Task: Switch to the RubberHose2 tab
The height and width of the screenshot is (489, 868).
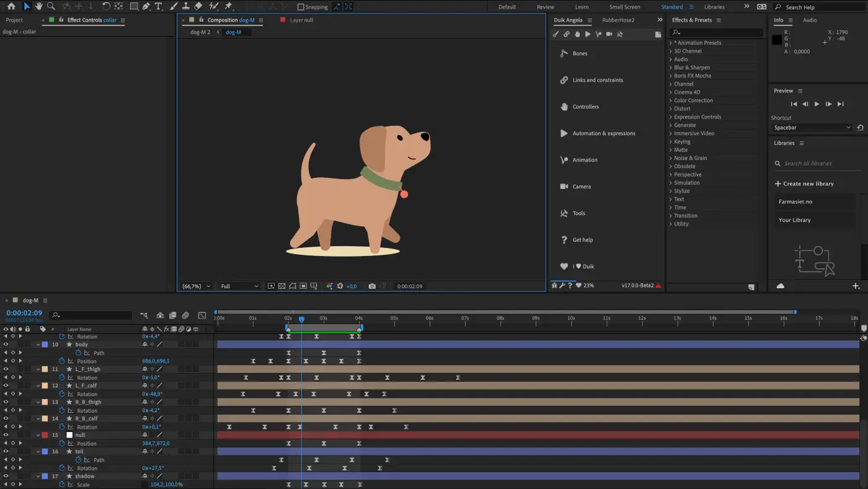Action: (x=618, y=20)
